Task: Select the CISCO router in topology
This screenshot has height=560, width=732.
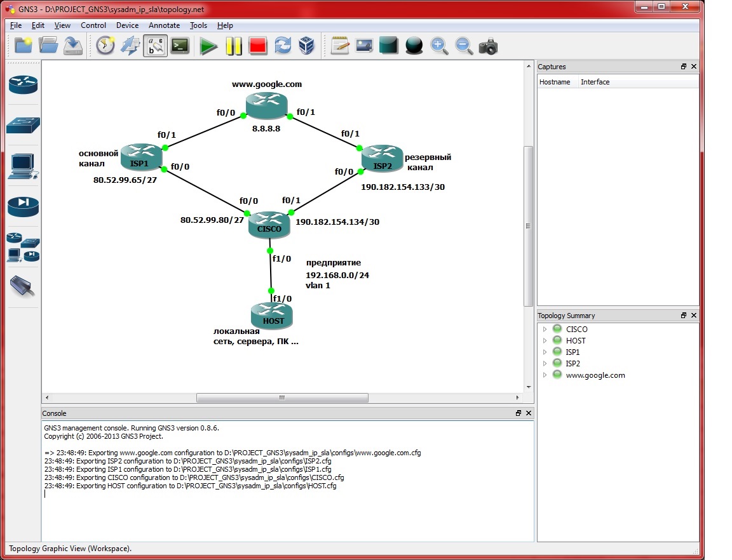Action: pyautogui.click(x=269, y=225)
